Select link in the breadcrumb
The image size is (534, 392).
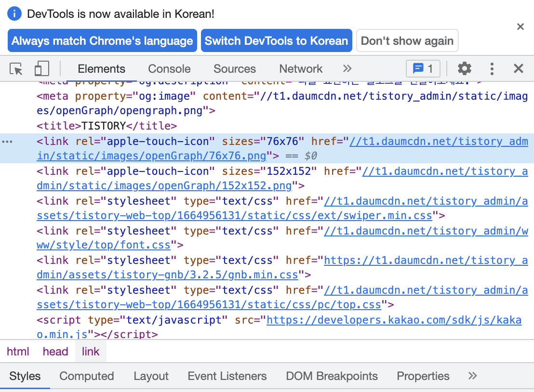(91, 352)
